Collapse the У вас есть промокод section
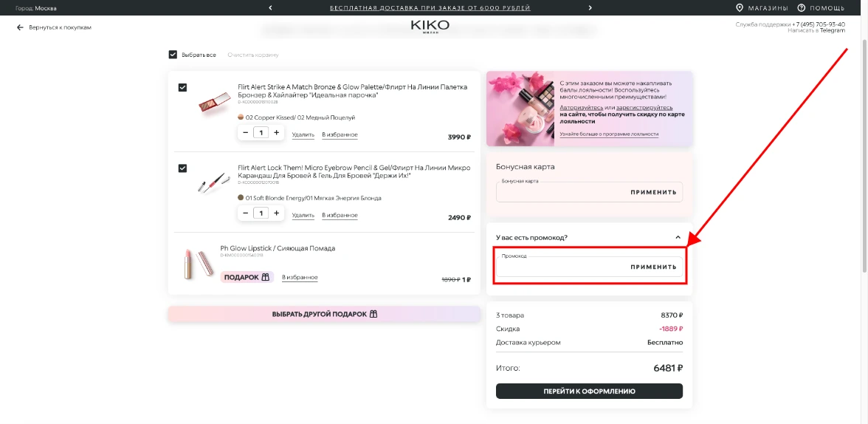Viewport: 868px width, 424px height. (678, 237)
